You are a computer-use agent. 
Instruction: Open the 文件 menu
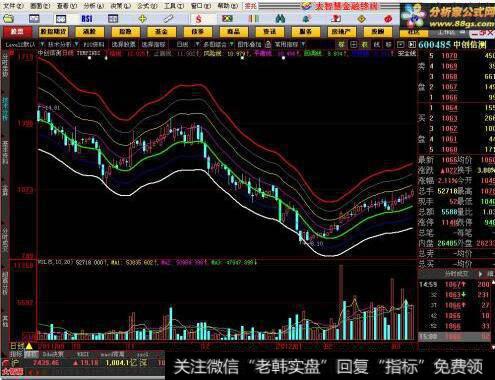tap(13, 6)
